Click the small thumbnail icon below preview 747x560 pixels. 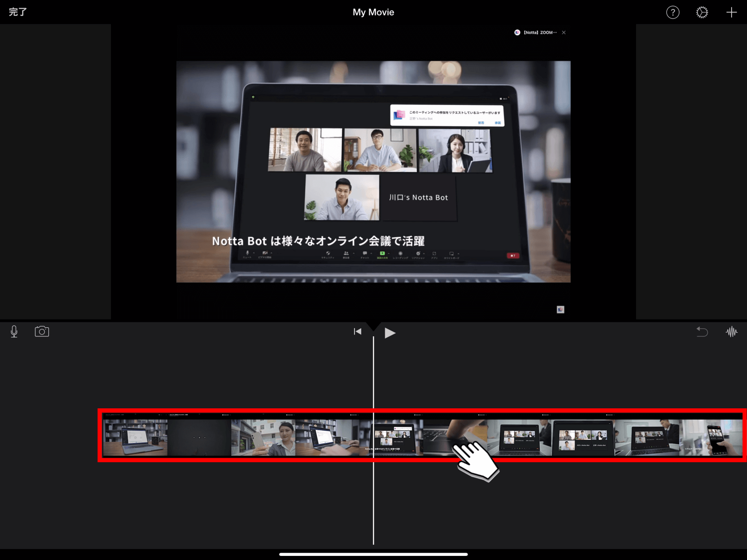point(560,310)
